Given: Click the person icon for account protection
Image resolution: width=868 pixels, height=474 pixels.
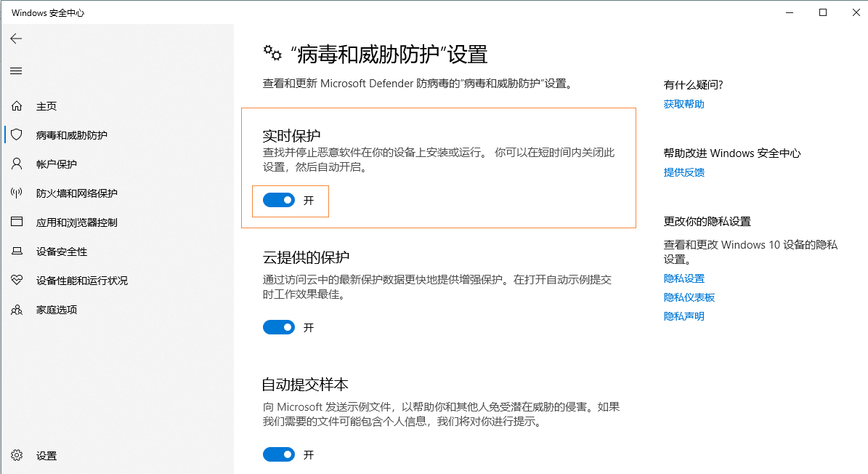Looking at the screenshot, I should [x=17, y=164].
